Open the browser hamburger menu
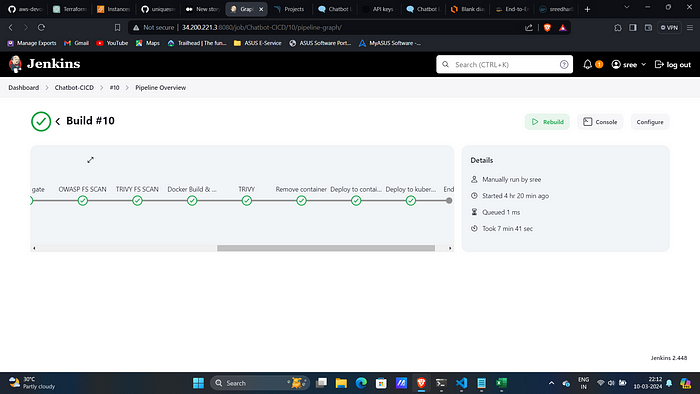Screen dimensions: 700x394 [x=690, y=28]
